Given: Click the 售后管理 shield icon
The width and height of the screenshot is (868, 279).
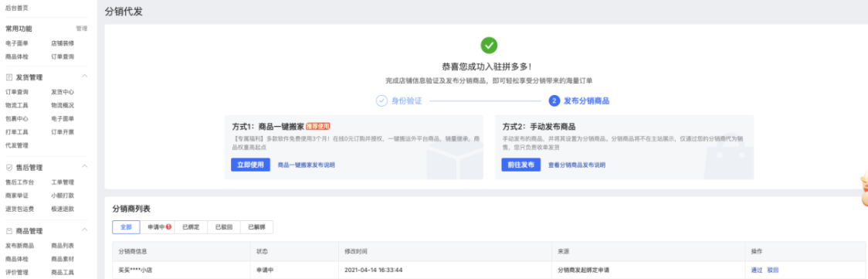Looking at the screenshot, I should 8,167.
